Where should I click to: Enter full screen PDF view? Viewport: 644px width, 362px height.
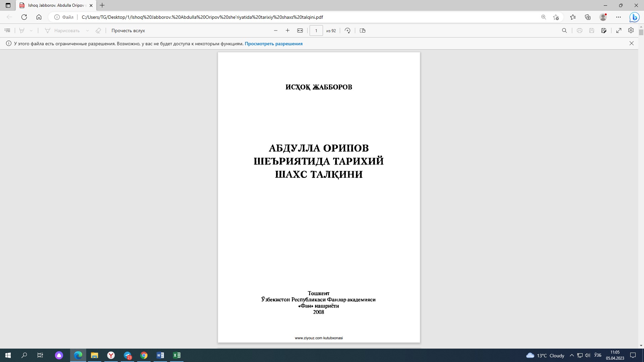coord(619,31)
